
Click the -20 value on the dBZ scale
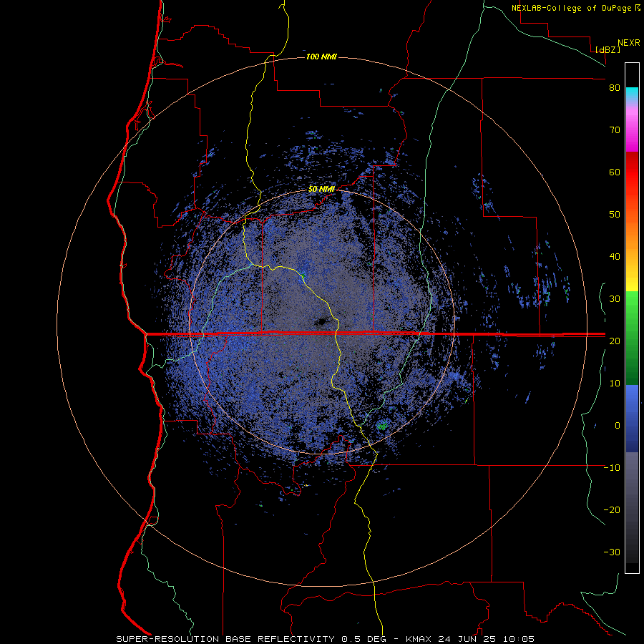[612, 509]
